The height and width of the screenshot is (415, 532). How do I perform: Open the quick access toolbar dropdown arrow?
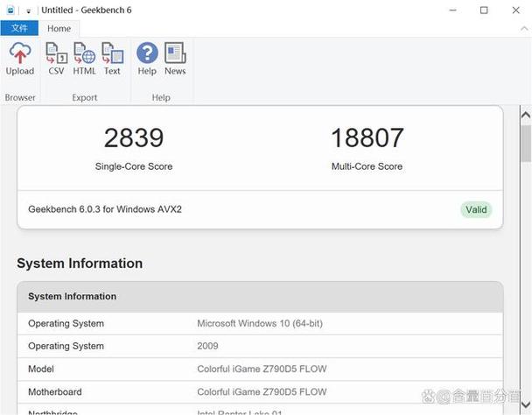tap(29, 11)
